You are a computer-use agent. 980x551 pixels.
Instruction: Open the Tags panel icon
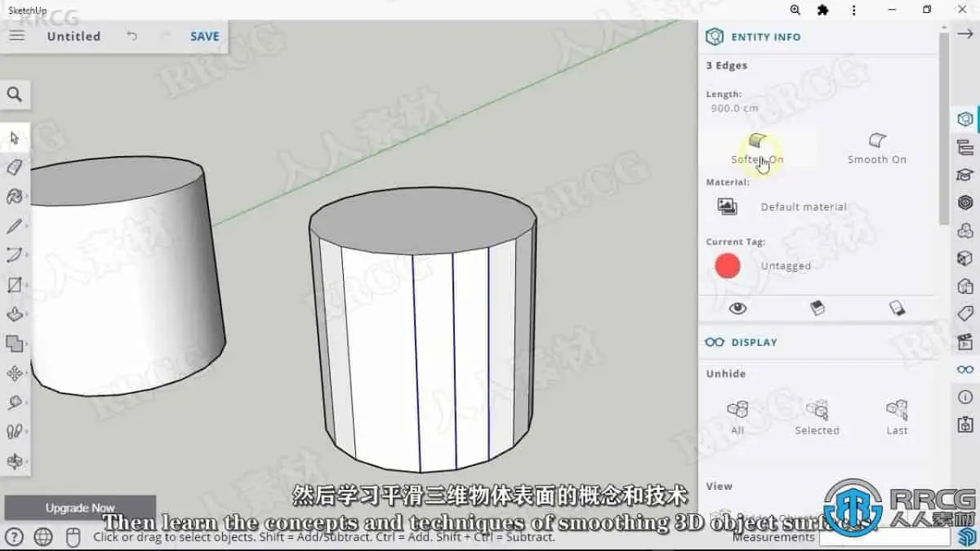(965, 313)
